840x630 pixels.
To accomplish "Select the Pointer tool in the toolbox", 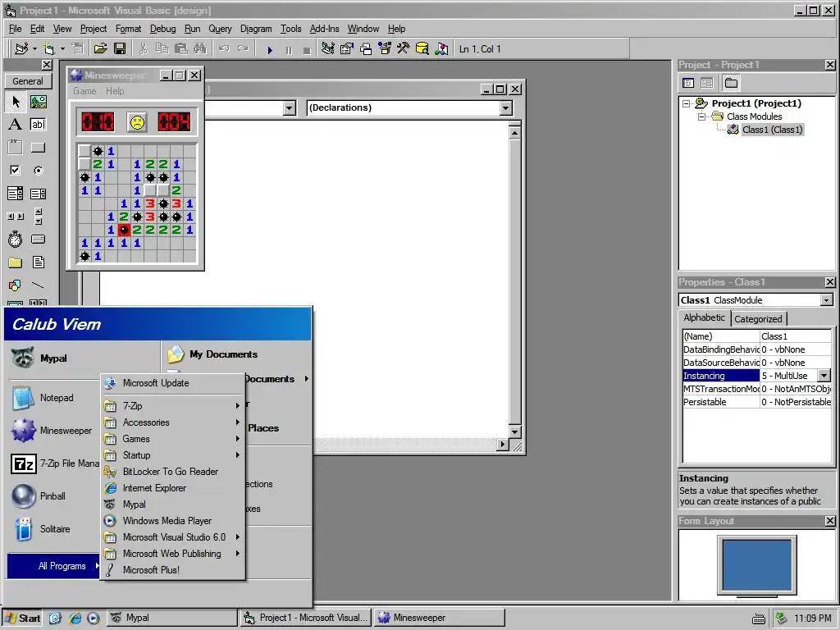I will [x=16, y=101].
